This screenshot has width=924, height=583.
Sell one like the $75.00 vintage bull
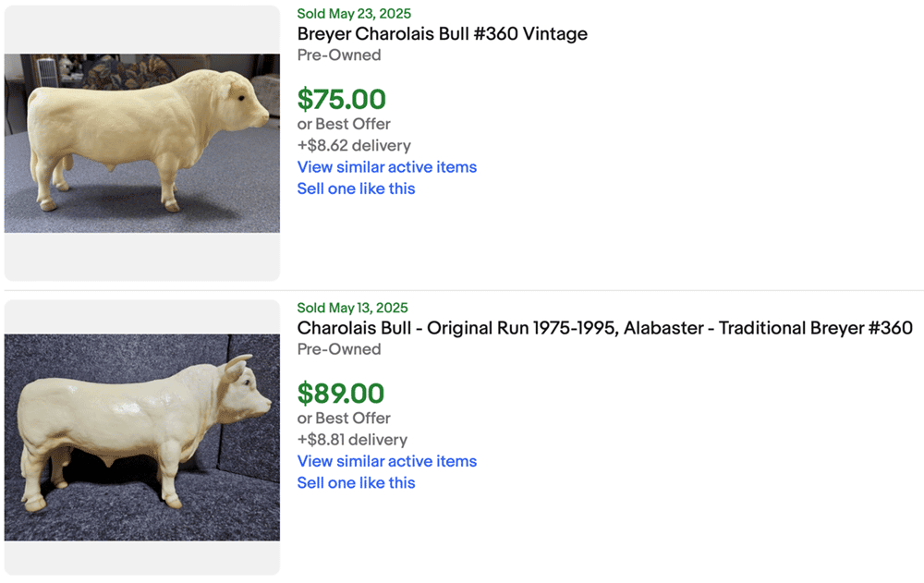tap(356, 188)
